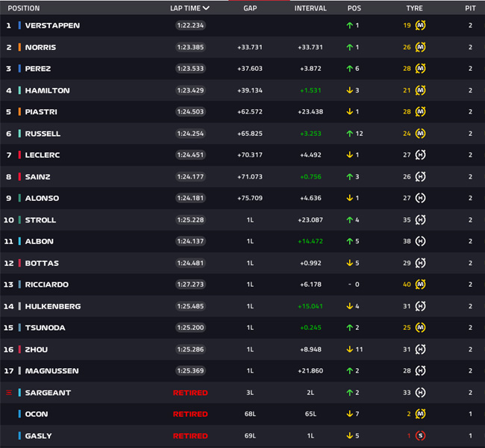Click Stroll's hard tyre icon
Image resolution: width=485 pixels, height=448 pixels.
pyautogui.click(x=420, y=220)
